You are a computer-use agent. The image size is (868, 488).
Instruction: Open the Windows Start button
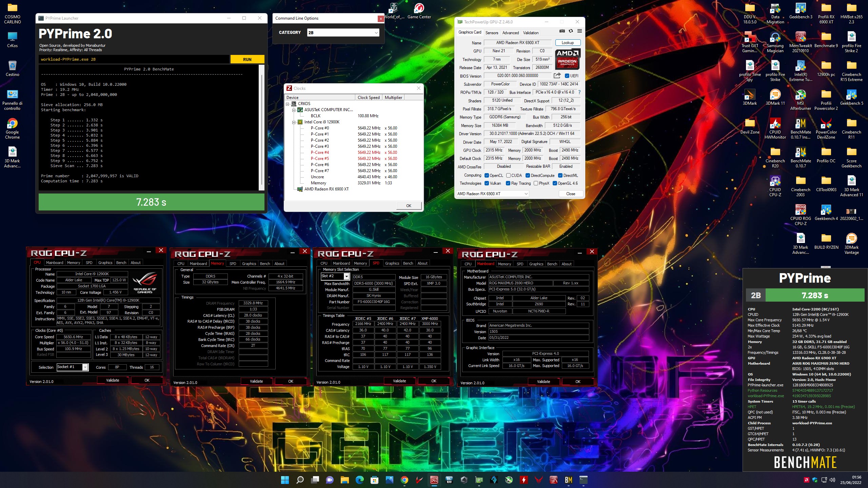pyautogui.click(x=285, y=480)
